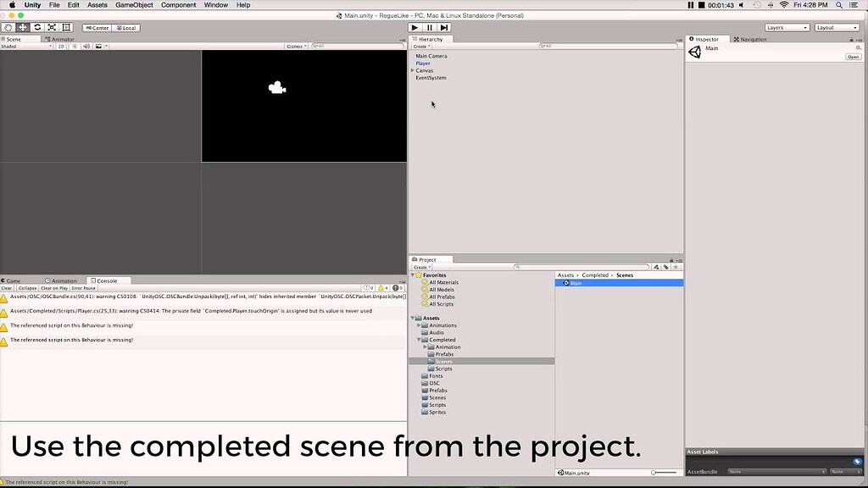
Task: Clear the Console messages
Action: (x=7, y=287)
